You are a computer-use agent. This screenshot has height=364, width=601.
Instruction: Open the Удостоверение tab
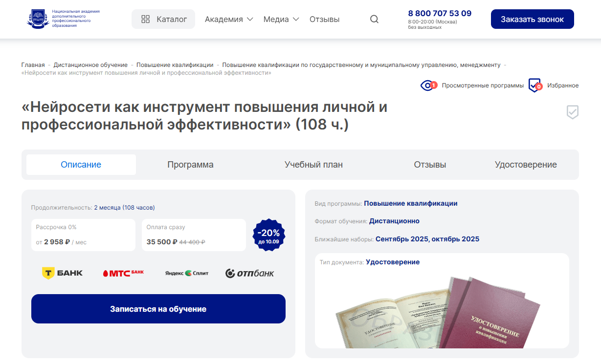coord(526,165)
